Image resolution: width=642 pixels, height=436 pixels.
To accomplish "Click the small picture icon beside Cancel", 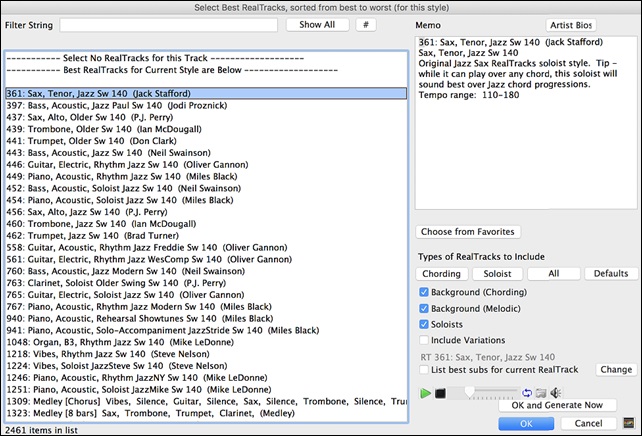I will (628, 423).
